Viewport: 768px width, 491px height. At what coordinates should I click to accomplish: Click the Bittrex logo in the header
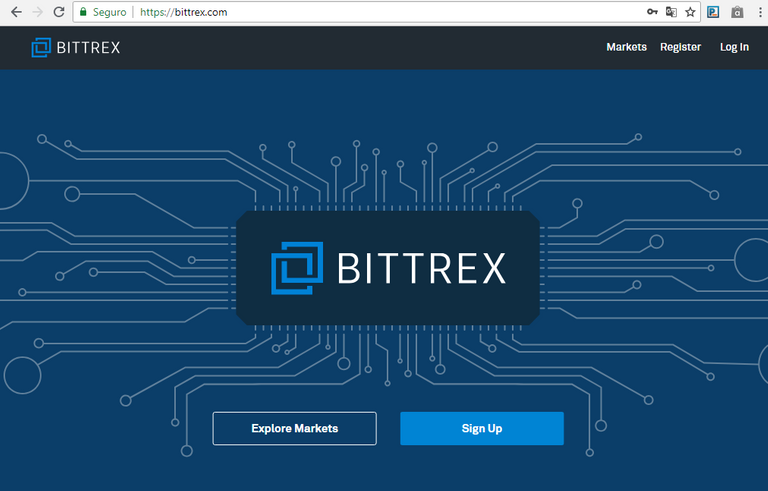pyautogui.click(x=75, y=48)
